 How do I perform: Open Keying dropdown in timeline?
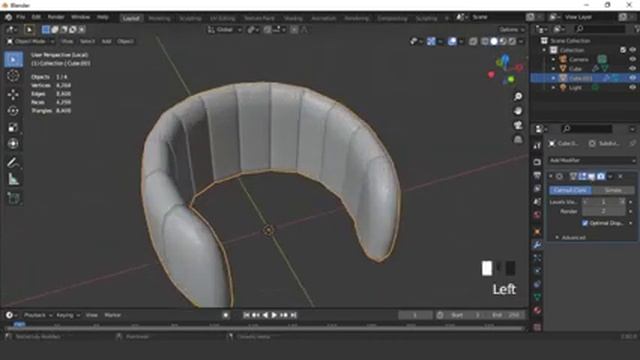(x=68, y=315)
